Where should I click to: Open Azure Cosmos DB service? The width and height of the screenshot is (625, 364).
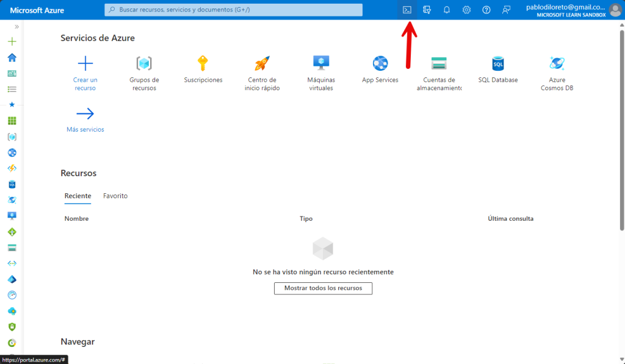coord(557,73)
